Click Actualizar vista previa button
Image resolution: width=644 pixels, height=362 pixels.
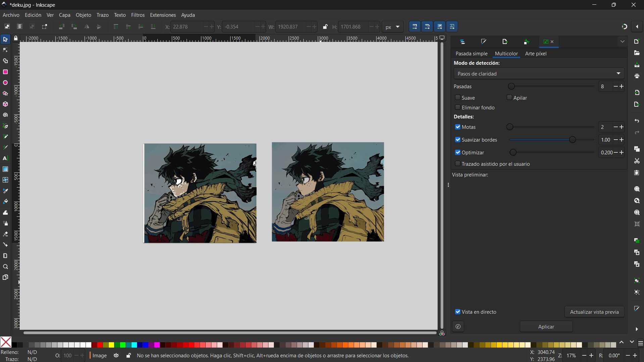coord(594,312)
